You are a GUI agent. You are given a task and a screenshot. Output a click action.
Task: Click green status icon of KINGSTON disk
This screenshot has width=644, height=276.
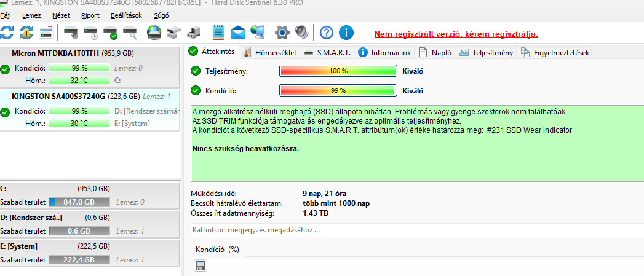click(5, 112)
